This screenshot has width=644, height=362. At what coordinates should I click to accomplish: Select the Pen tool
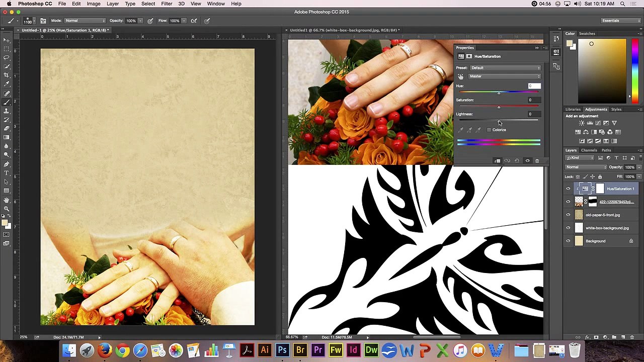pyautogui.click(x=7, y=164)
